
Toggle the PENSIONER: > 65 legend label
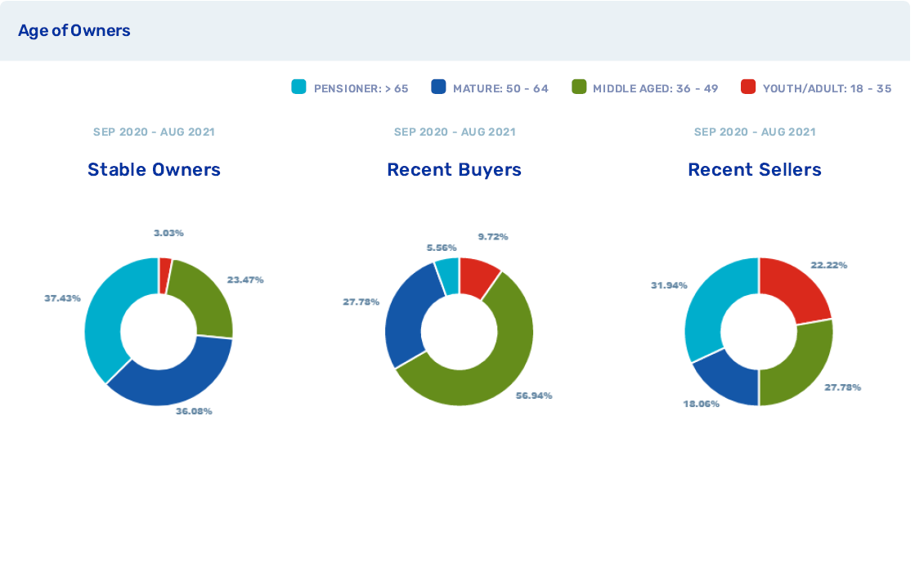(x=361, y=88)
